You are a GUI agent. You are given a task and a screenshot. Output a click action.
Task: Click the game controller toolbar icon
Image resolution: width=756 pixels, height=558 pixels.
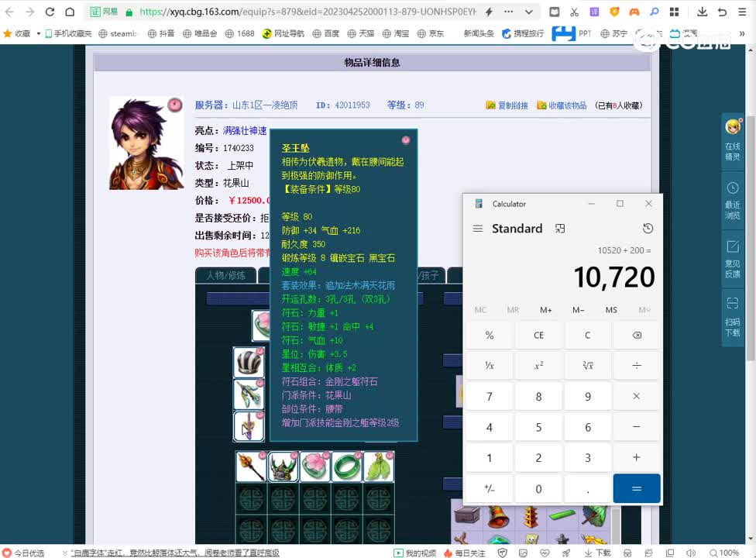tap(634, 12)
